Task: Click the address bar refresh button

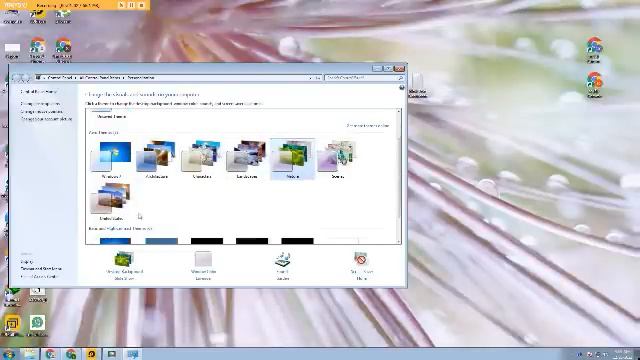Action: pos(318,78)
